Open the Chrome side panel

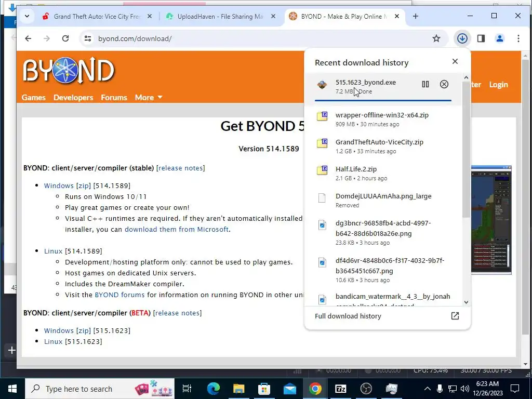pyautogui.click(x=481, y=38)
